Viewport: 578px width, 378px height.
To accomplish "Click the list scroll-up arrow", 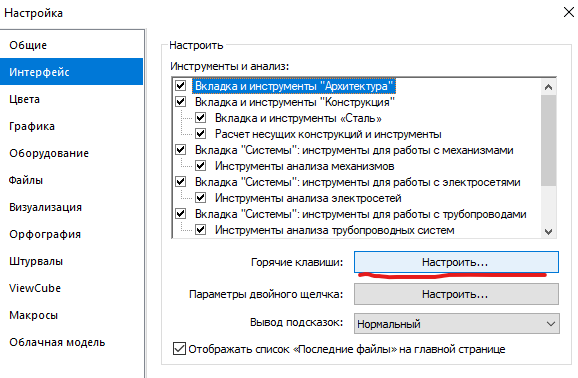I will [549, 87].
